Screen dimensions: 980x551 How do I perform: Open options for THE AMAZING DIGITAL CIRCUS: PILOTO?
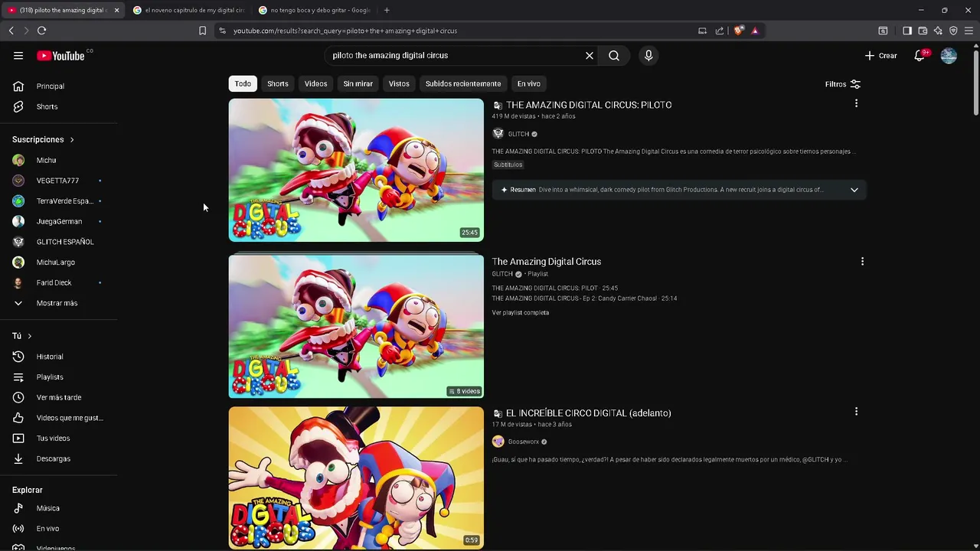pos(856,103)
